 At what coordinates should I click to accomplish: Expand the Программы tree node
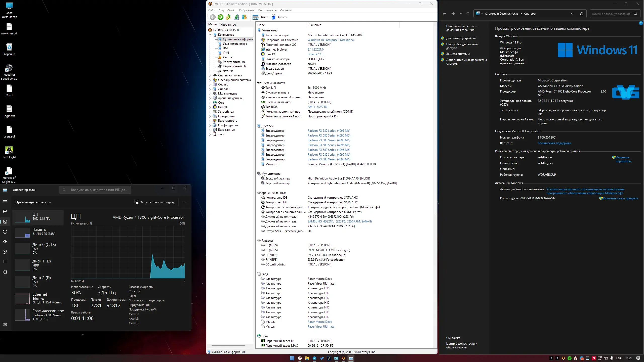coord(210,116)
